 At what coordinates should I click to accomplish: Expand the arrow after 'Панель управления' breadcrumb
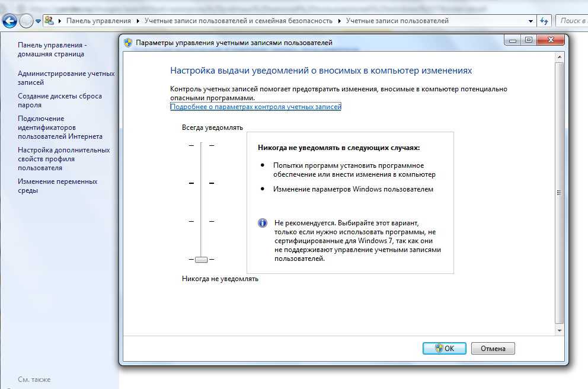point(138,21)
